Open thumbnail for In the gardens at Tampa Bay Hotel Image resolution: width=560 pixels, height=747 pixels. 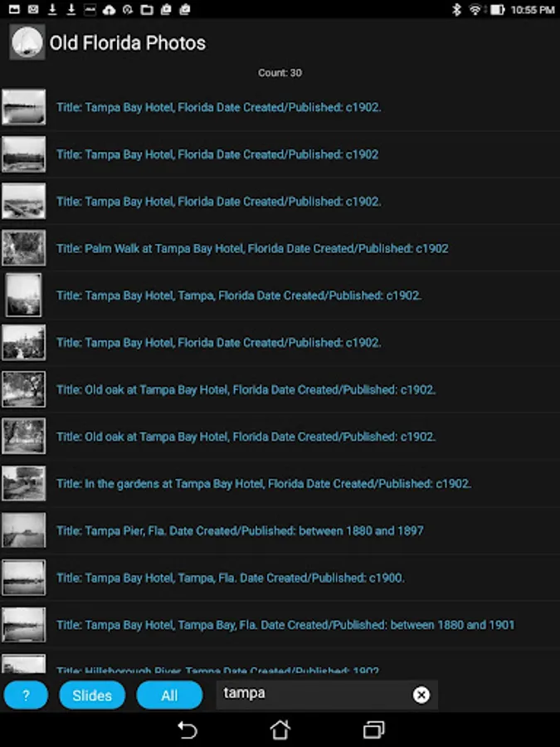pos(24,483)
